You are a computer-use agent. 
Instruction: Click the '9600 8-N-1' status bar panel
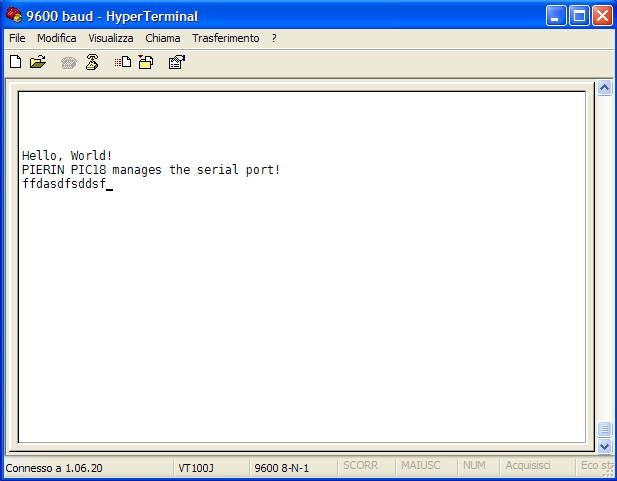(282, 467)
